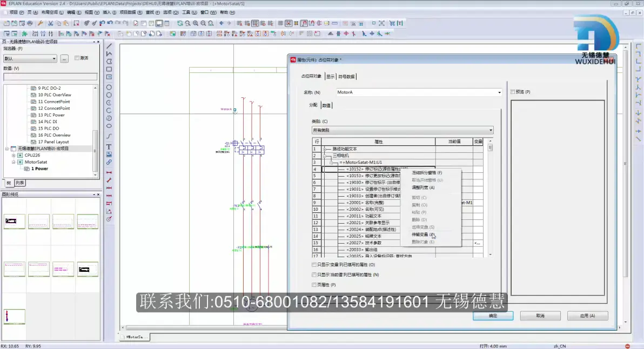Select the Hyperlink chain tool
This screenshot has height=349, width=644.
point(109,162)
